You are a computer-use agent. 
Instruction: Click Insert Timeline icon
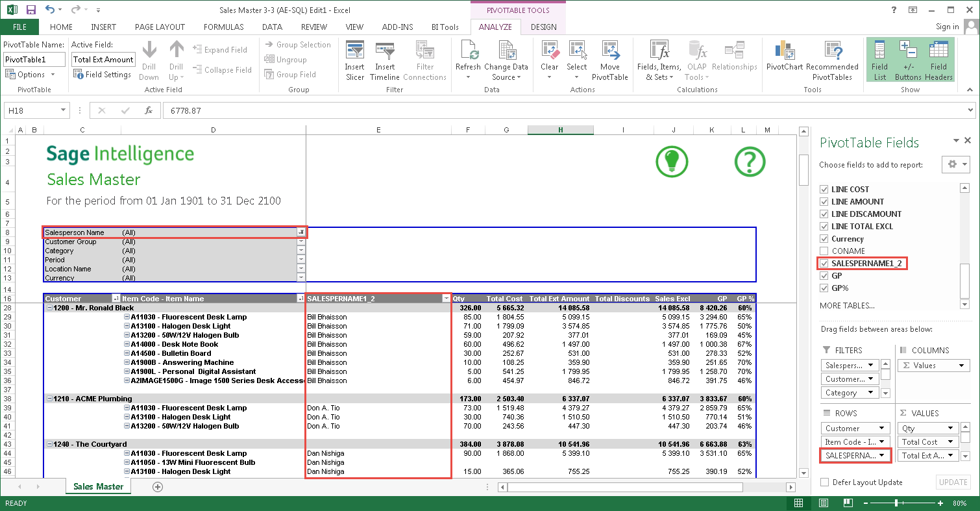point(385,50)
